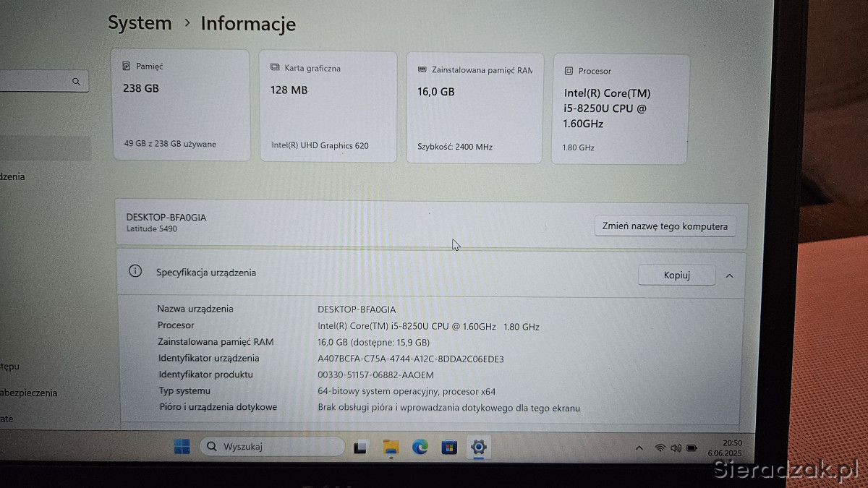Click the settings search input field
Viewport: 868px width, 488px height.
[x=43, y=82]
